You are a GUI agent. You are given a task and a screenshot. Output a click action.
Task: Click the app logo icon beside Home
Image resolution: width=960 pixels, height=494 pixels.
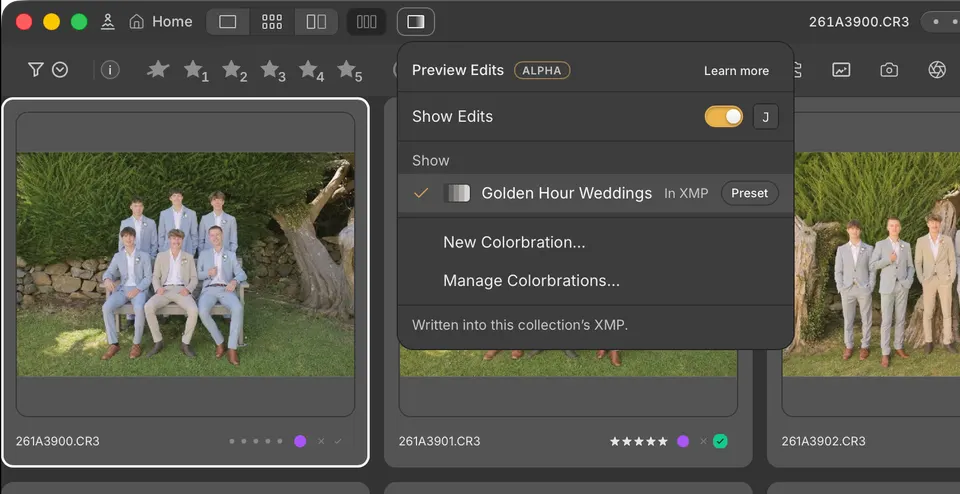click(x=108, y=21)
